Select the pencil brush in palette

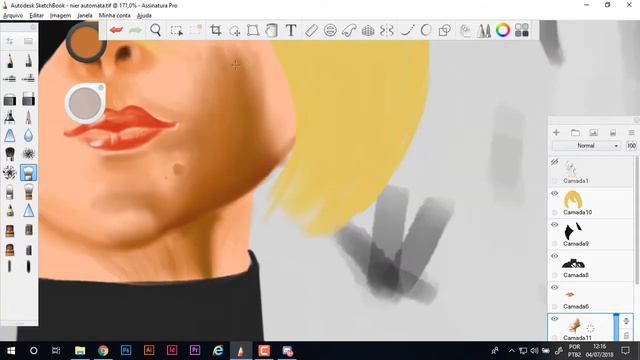tap(10, 61)
